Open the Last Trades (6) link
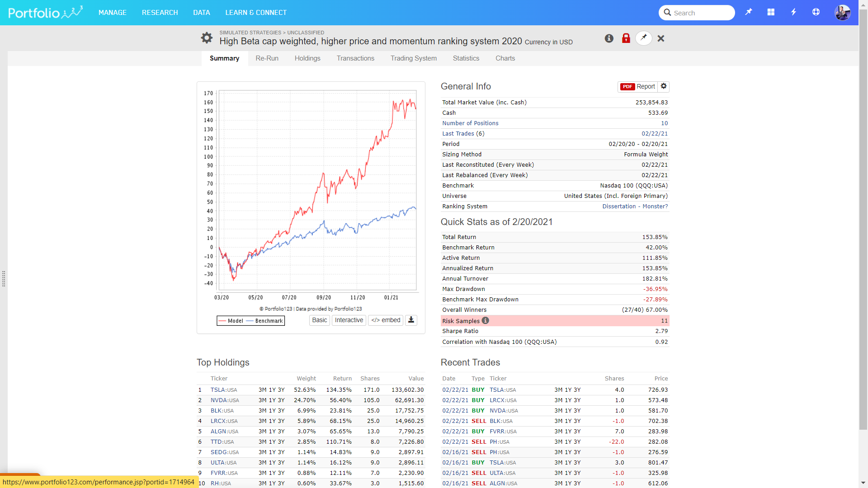868x488 pixels. [x=463, y=133]
